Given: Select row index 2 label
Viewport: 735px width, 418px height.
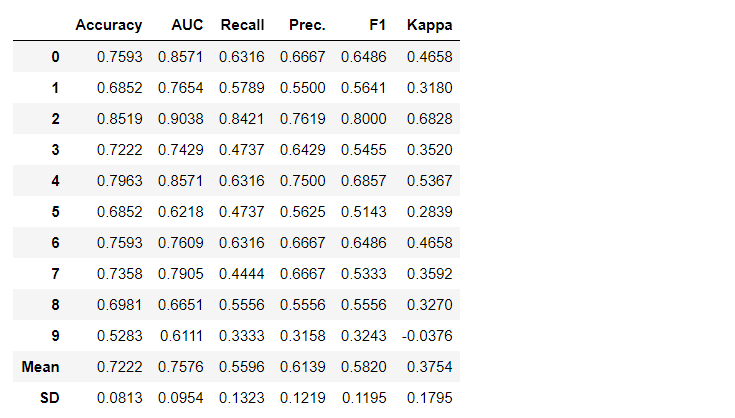Looking at the screenshot, I should click(x=55, y=119).
